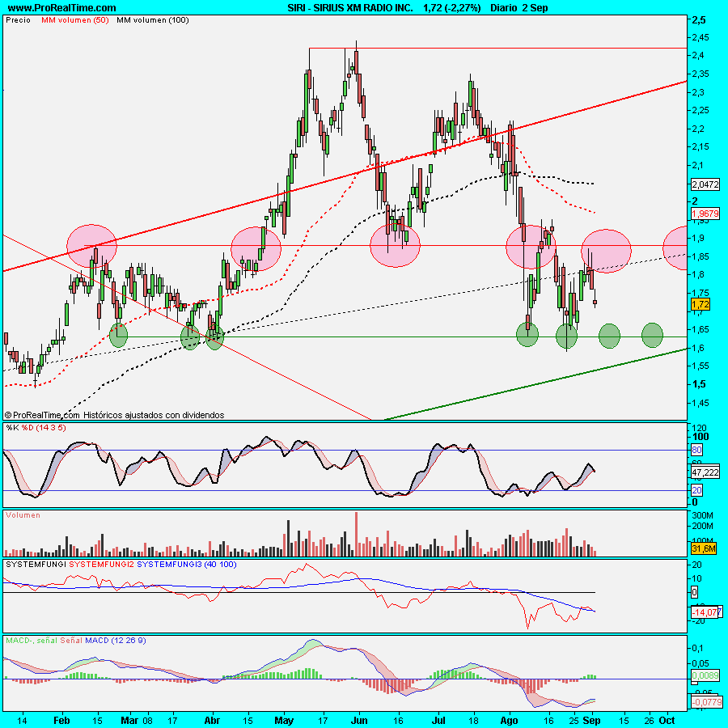728x728 pixels.
Task: Click the 2,1 label on the price axis
Action: coord(698,165)
